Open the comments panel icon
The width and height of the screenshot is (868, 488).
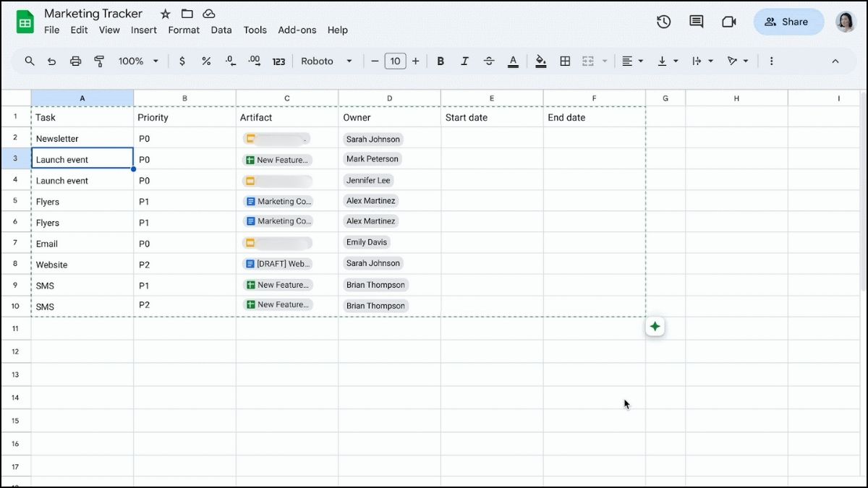pyautogui.click(x=697, y=22)
